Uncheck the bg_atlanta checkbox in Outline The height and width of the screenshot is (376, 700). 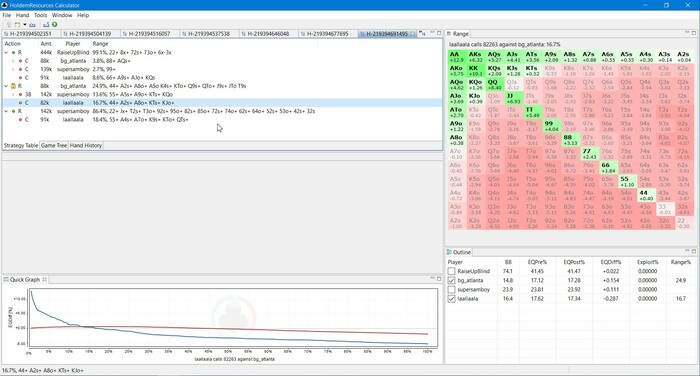451,280
